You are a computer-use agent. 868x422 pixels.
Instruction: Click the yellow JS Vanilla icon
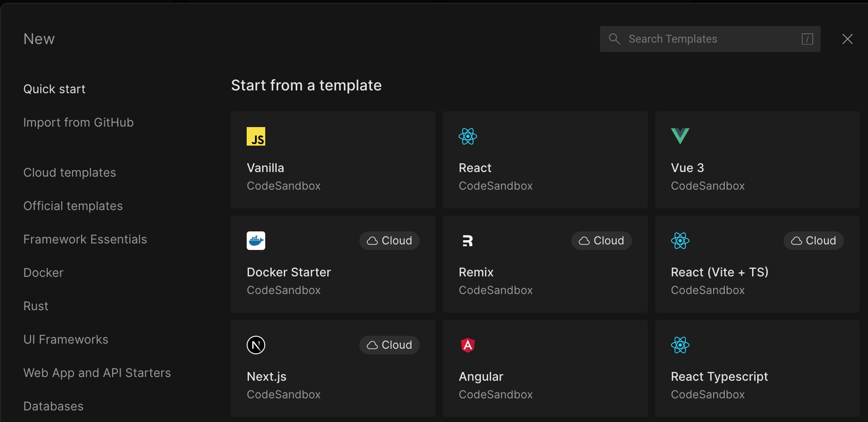click(256, 136)
